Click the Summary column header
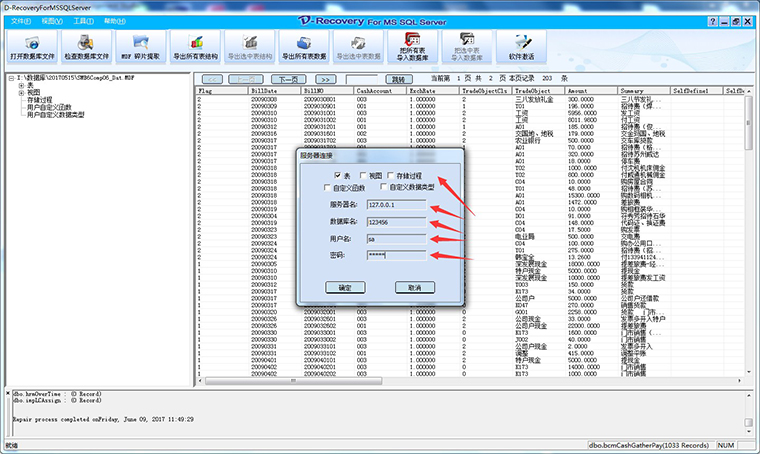 tap(644, 91)
